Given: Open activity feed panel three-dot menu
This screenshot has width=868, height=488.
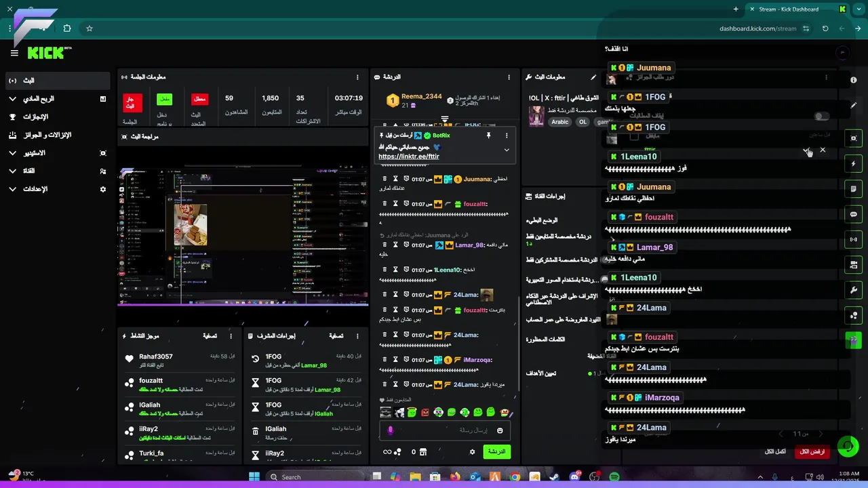Looking at the screenshot, I should click(231, 335).
